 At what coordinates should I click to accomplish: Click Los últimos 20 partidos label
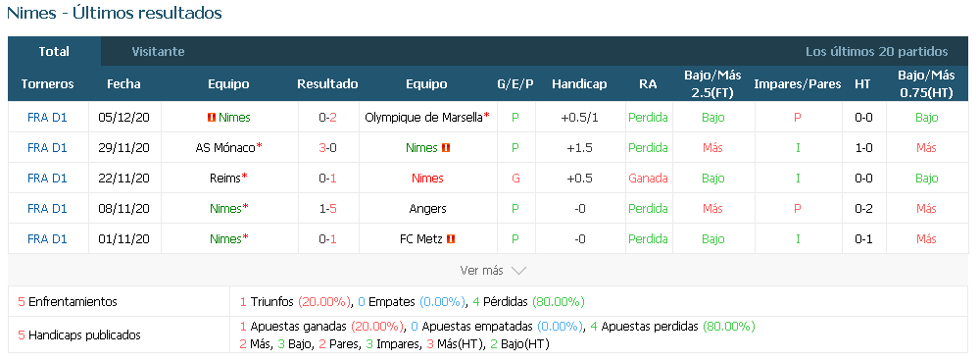pos(877,52)
